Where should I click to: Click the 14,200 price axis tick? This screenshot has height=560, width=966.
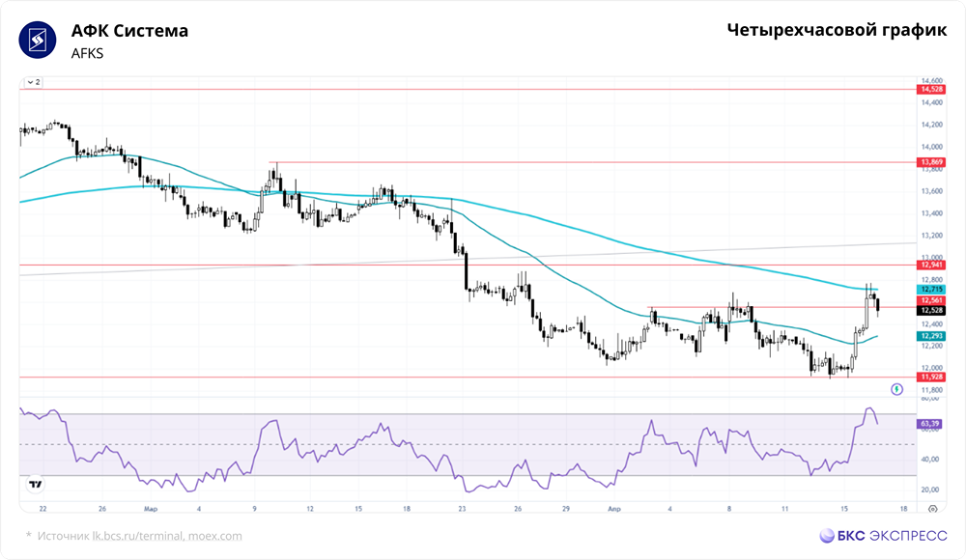tap(931, 125)
